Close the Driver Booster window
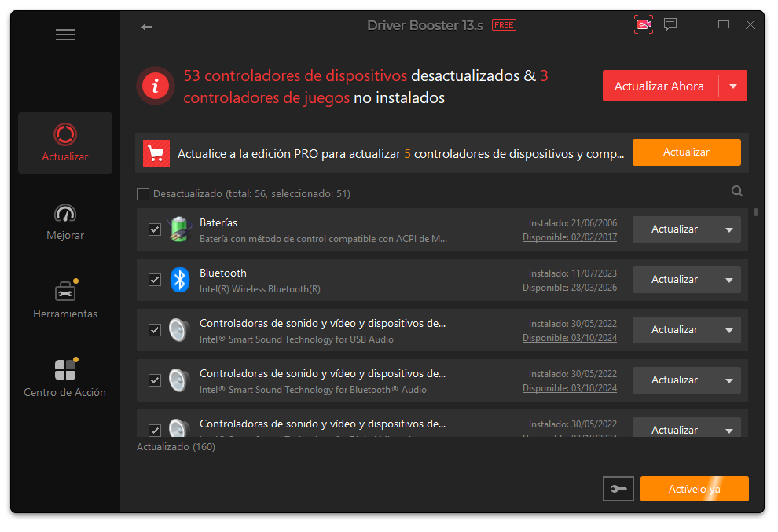Viewport: 778px width, 532px height. [x=750, y=24]
